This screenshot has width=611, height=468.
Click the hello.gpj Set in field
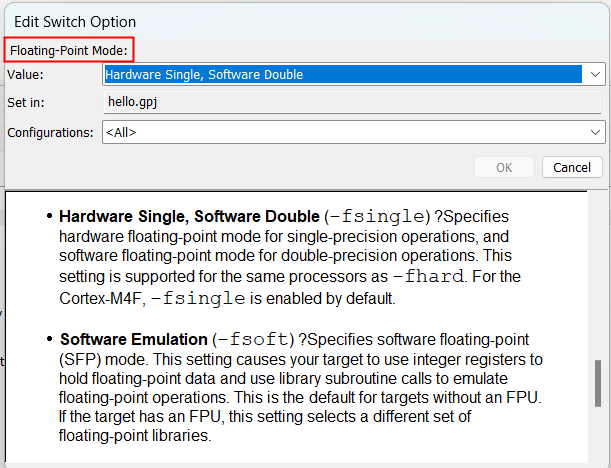click(x=134, y=102)
